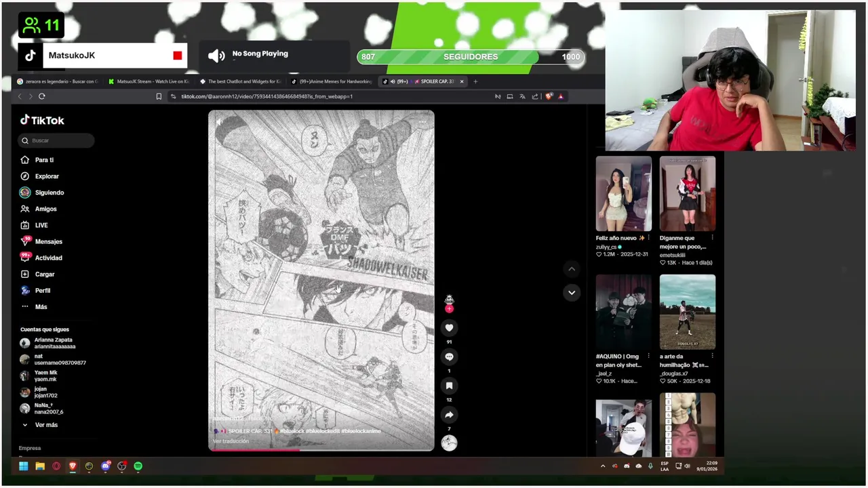Open Opera from the taskbar
Image resolution: width=868 pixels, height=488 pixels.
[56, 466]
